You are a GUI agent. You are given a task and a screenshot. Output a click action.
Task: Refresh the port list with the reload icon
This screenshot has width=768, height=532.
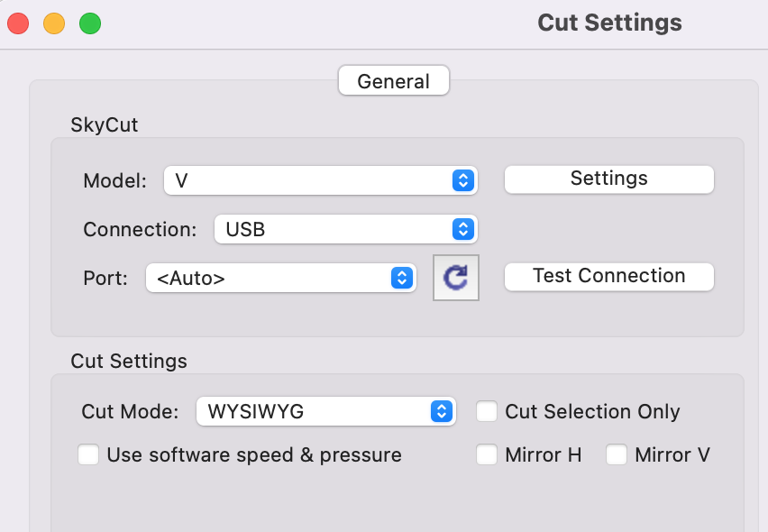(x=455, y=277)
